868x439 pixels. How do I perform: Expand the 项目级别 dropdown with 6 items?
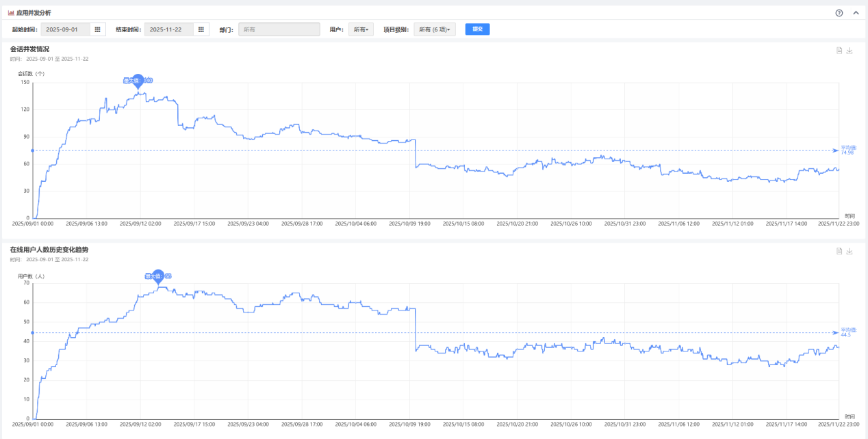point(435,29)
